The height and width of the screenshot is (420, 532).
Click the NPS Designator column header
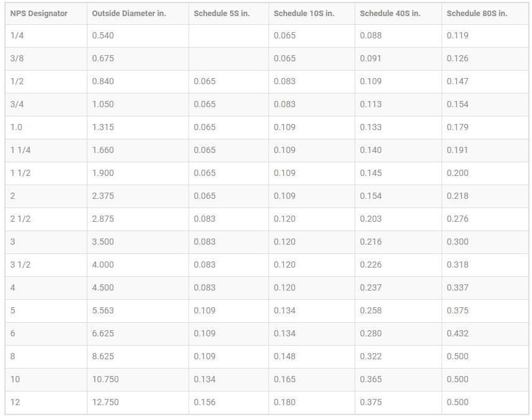[38, 13]
